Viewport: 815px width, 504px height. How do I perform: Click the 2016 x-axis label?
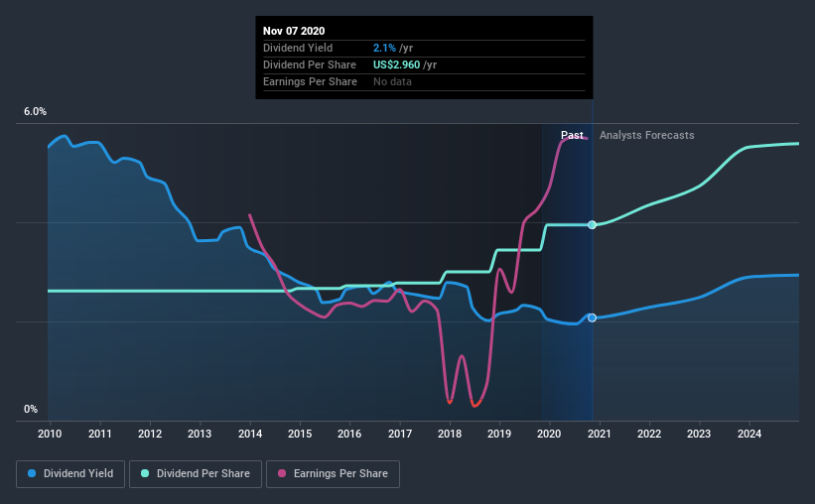349,434
